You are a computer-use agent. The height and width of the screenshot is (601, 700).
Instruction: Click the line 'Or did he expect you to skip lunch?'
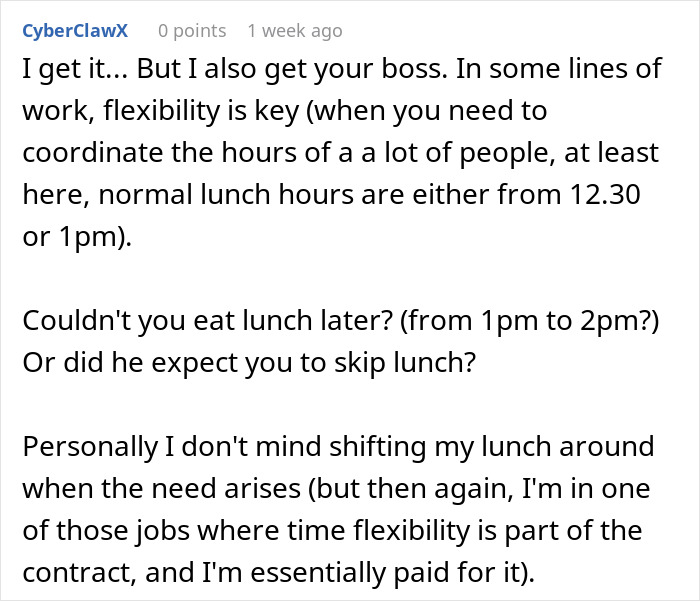[x=249, y=363]
